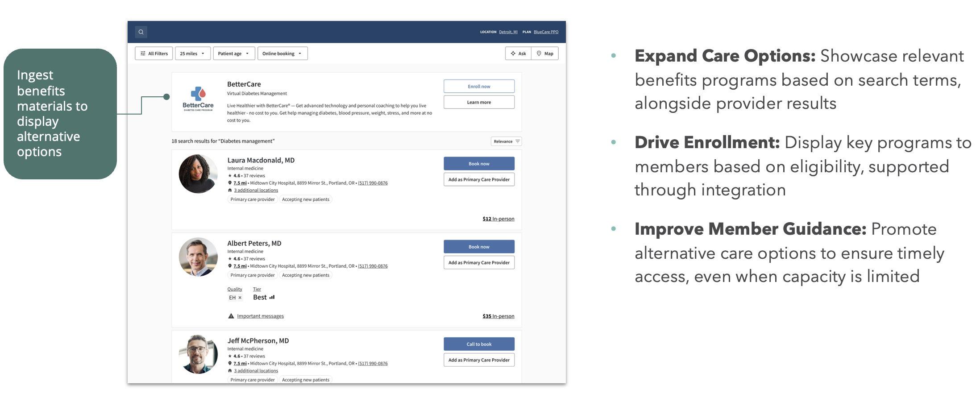
Task: Open the BlueCare PPO plan link
Action: pos(546,32)
